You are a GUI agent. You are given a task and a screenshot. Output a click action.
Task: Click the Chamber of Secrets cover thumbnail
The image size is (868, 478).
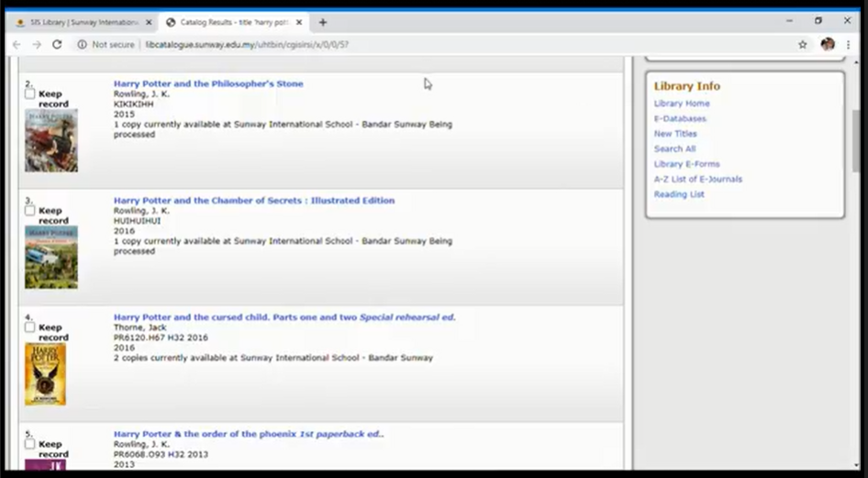(51, 257)
